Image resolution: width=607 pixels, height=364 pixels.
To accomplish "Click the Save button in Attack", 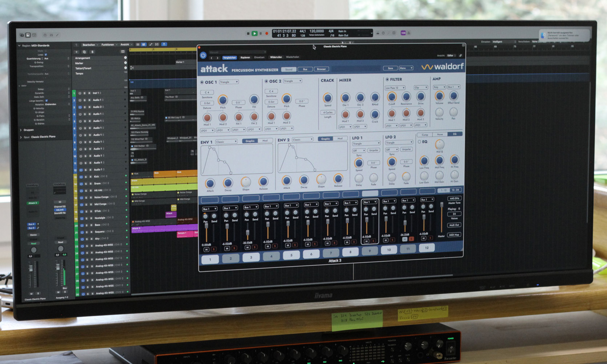I will click(390, 68).
